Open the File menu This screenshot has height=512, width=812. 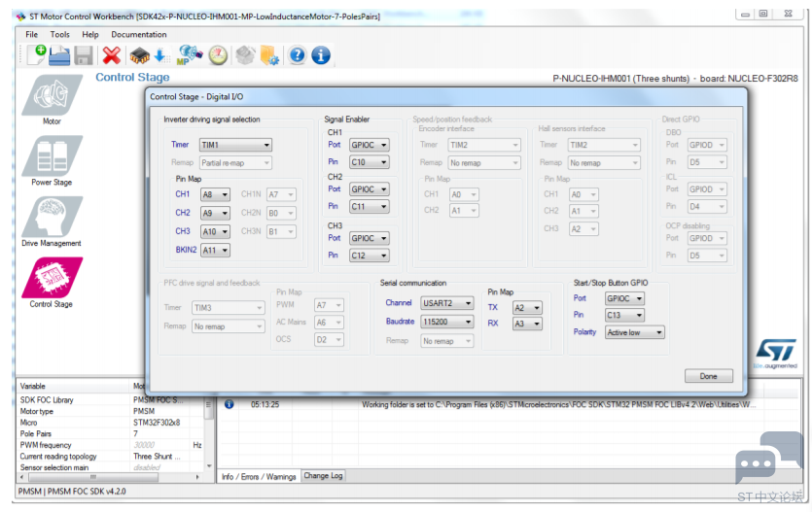pyautogui.click(x=31, y=35)
